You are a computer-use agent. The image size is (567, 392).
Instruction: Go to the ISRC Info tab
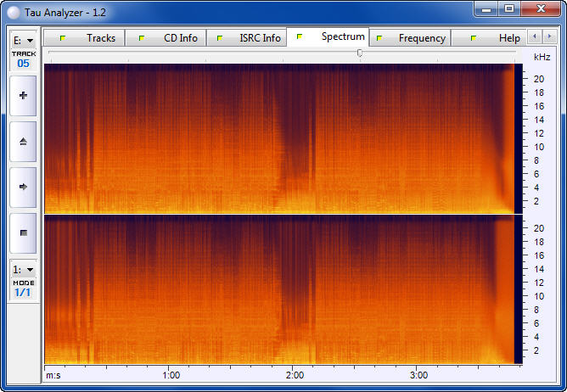pyautogui.click(x=250, y=38)
